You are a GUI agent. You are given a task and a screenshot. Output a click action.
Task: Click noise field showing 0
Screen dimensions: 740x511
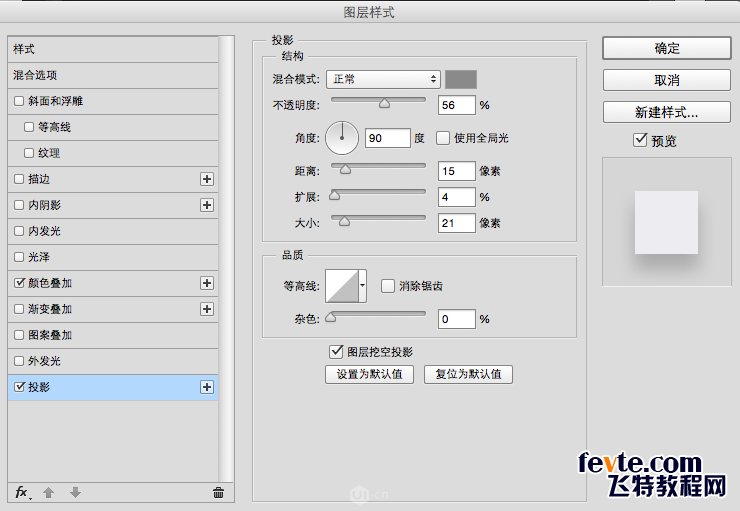point(456,319)
